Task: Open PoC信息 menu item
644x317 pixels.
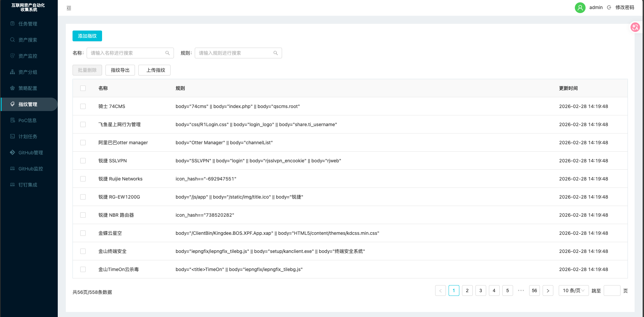Action: [28, 120]
